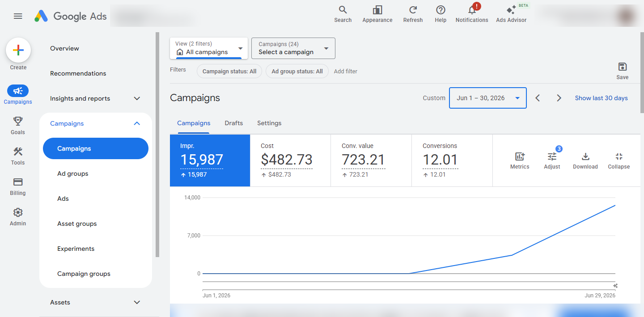The width and height of the screenshot is (644, 317).
Task: Click the sidebar vertical scrollbar
Action: (x=157, y=144)
